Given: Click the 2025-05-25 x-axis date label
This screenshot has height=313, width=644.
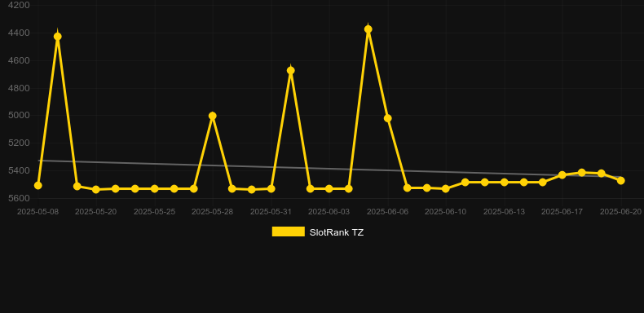Looking at the screenshot, I should point(154,212).
